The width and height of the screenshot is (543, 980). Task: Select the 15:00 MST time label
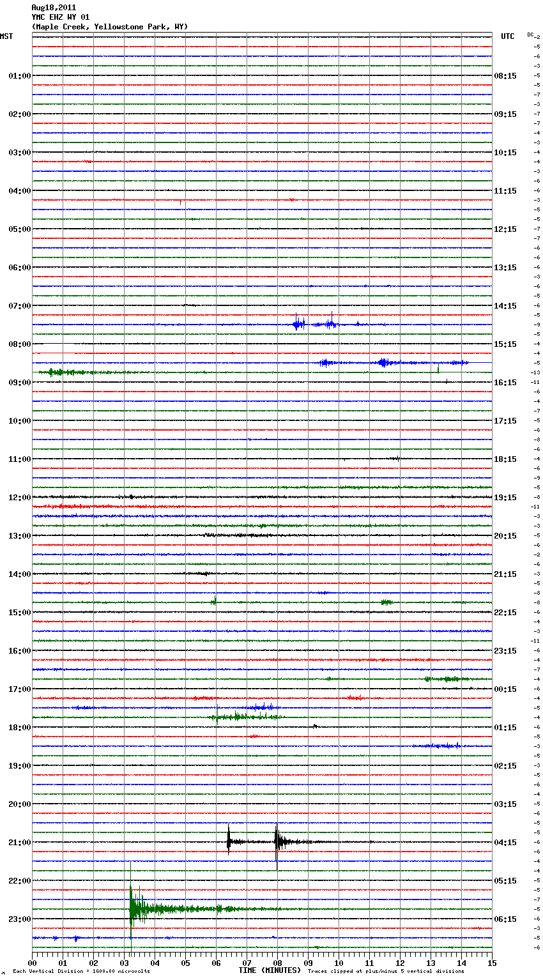click(20, 613)
